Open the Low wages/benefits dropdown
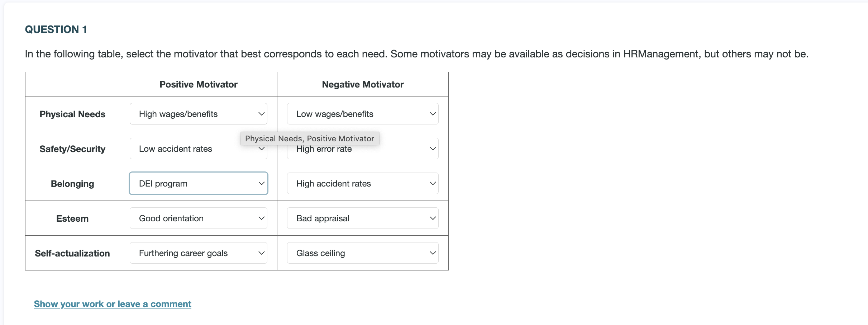Viewport: 868px width, 325px height. pos(362,114)
